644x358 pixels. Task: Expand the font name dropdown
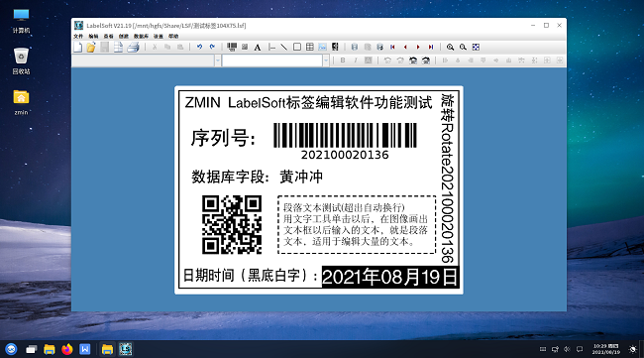pyautogui.click(x=218, y=60)
